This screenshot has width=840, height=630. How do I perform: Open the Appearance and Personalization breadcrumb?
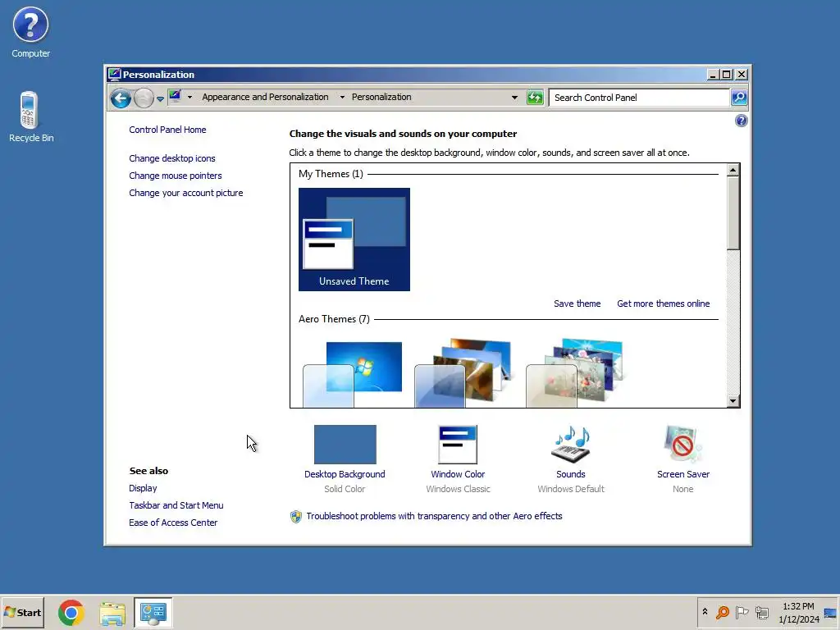(265, 97)
